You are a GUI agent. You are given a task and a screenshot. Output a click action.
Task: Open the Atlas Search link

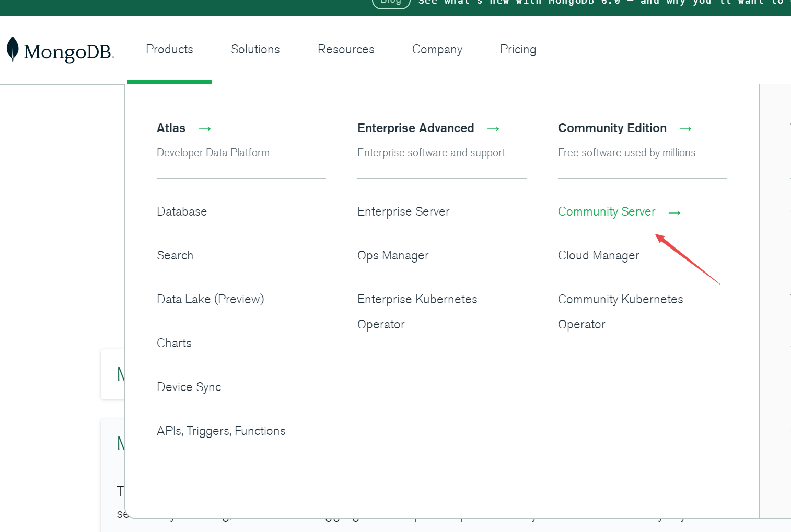pyautogui.click(x=175, y=255)
